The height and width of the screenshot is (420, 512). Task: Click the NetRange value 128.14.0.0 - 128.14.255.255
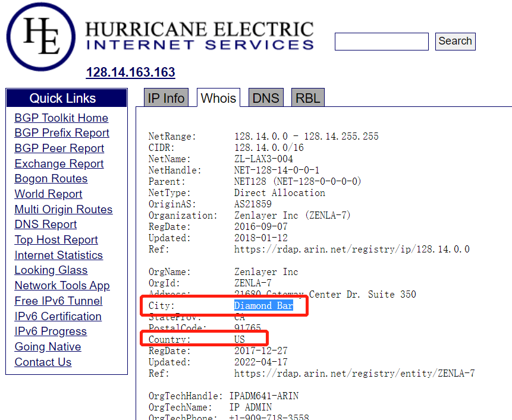[x=306, y=136]
